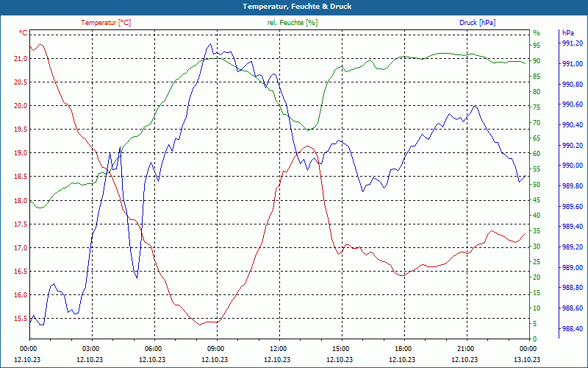588x368 pixels.
Task: Click the '°C' unit label on temperature axis
Action: pyautogui.click(x=23, y=33)
